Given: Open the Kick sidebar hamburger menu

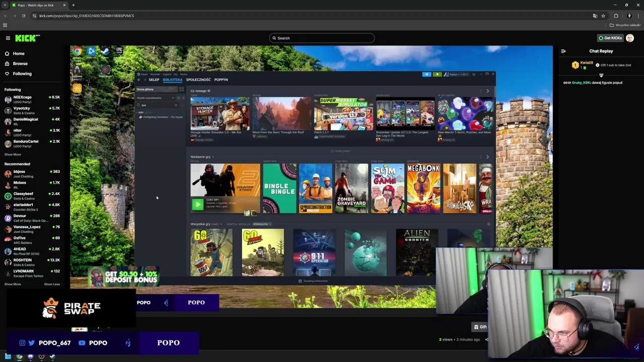Looking at the screenshot, I should click(8, 38).
